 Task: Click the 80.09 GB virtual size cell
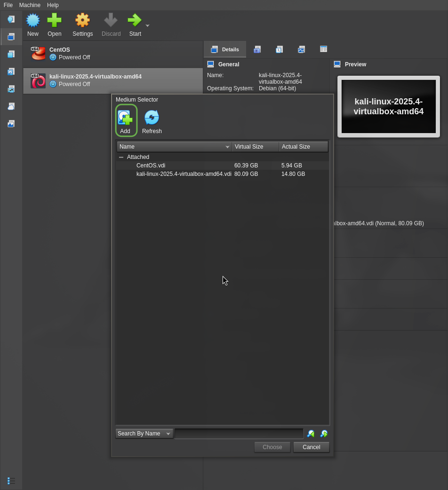point(246,174)
